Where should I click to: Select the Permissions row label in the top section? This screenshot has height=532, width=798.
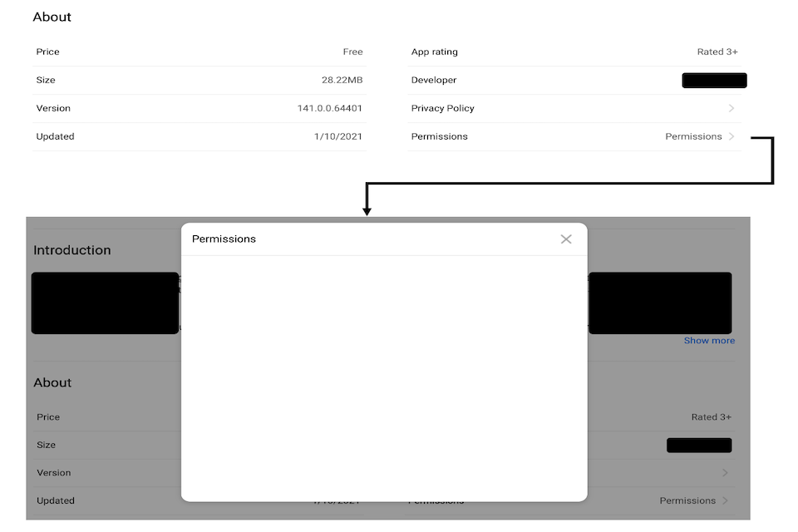point(439,136)
